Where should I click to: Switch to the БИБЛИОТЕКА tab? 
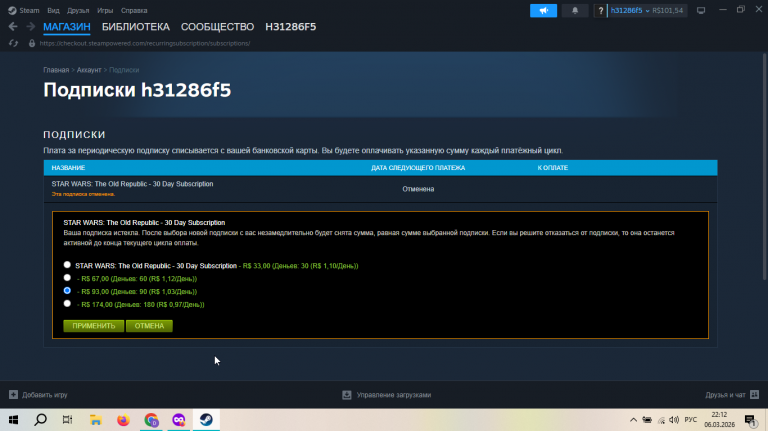tap(136, 27)
